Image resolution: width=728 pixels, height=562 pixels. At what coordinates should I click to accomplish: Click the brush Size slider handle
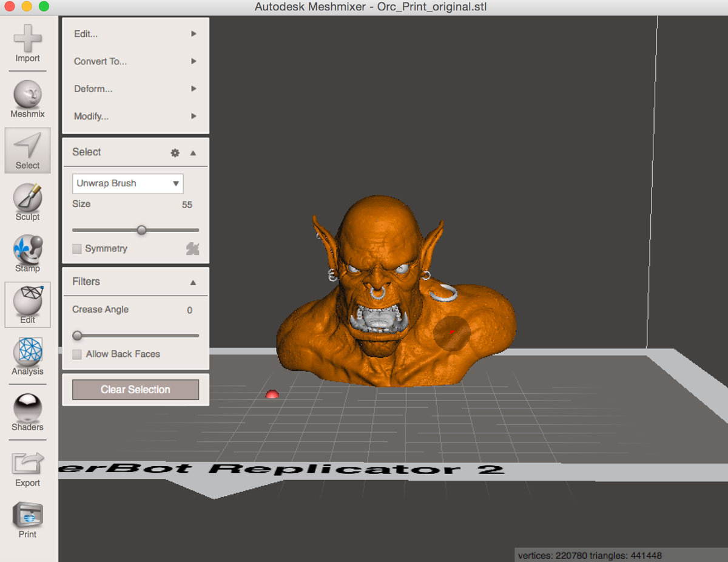pos(141,230)
